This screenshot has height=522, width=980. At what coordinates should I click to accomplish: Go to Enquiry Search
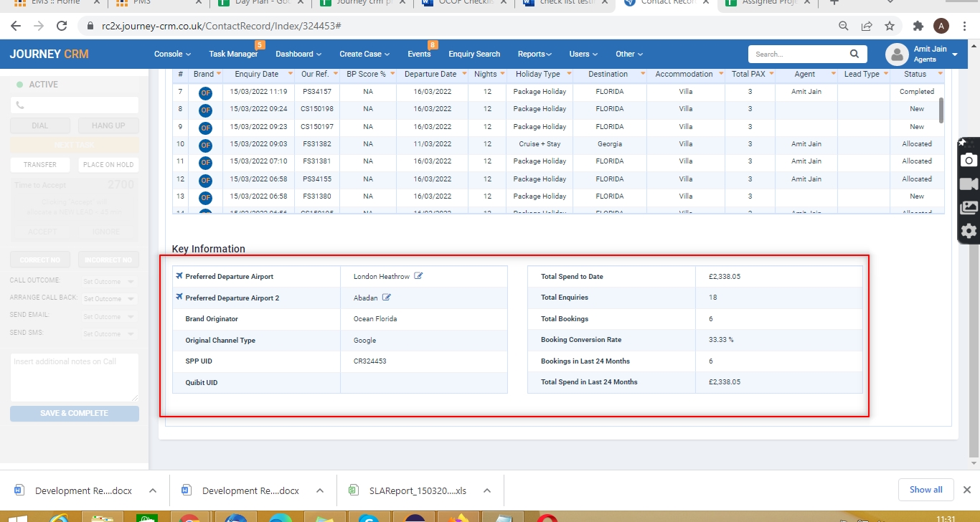point(474,54)
